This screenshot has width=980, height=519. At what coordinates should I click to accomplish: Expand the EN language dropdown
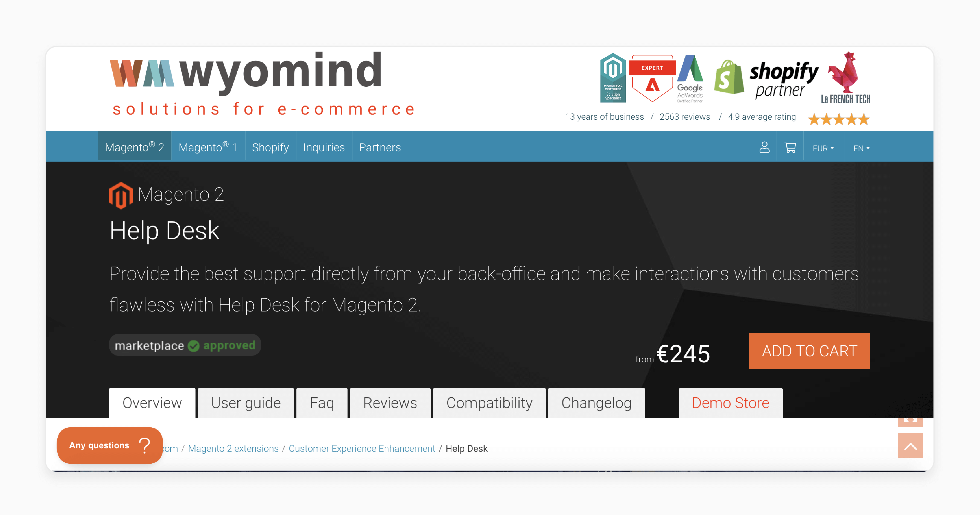[x=859, y=147]
